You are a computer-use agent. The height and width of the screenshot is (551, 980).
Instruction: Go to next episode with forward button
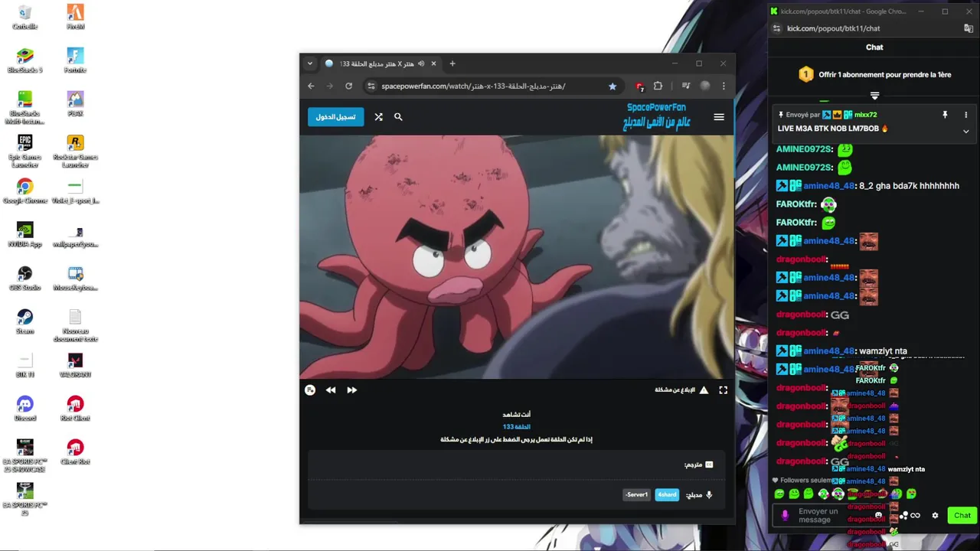click(x=352, y=390)
